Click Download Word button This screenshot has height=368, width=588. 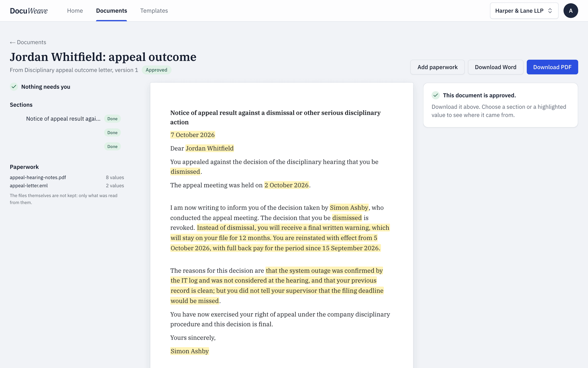[495, 67]
